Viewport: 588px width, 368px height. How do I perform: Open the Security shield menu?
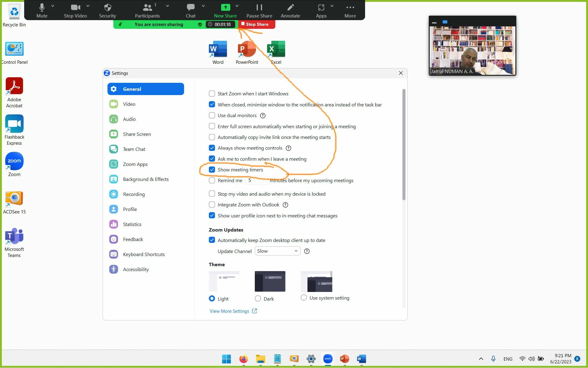pyautogui.click(x=107, y=7)
